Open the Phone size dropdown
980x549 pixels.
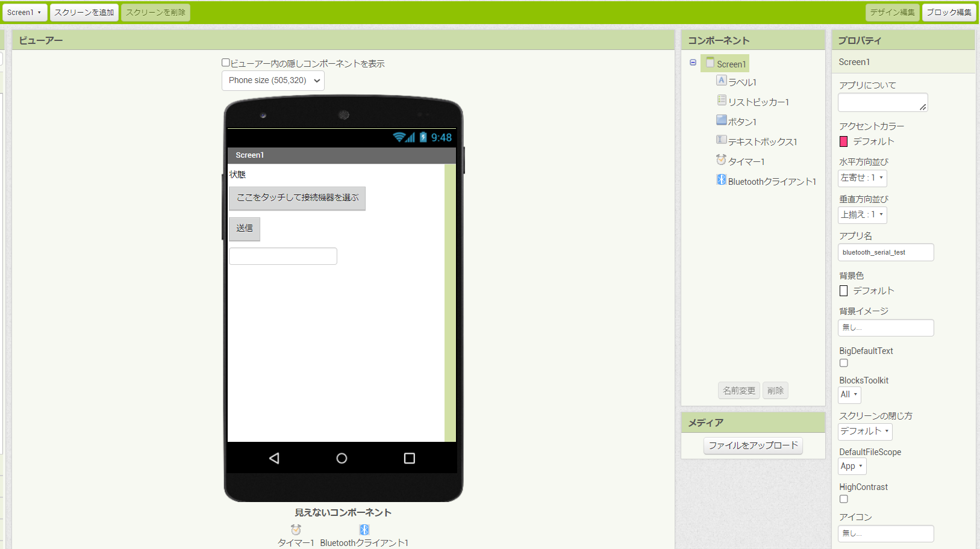pyautogui.click(x=273, y=81)
